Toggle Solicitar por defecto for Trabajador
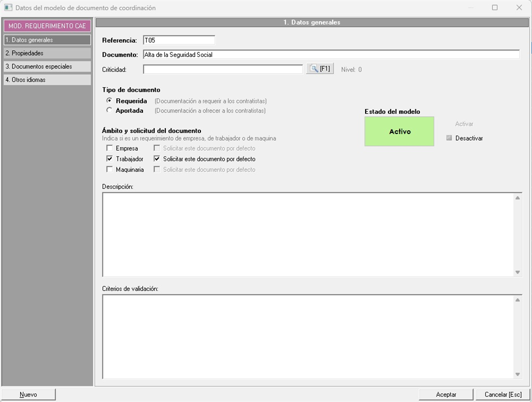 coord(157,159)
